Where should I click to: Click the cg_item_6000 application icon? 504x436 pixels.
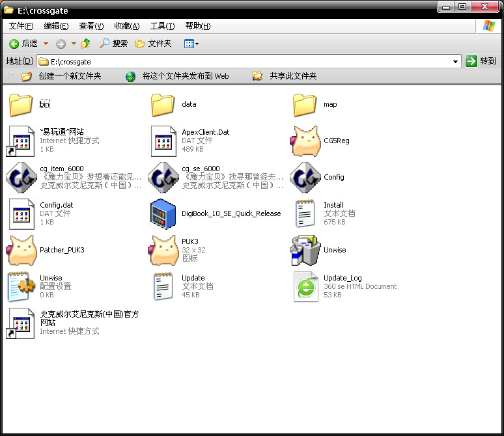[x=21, y=178]
